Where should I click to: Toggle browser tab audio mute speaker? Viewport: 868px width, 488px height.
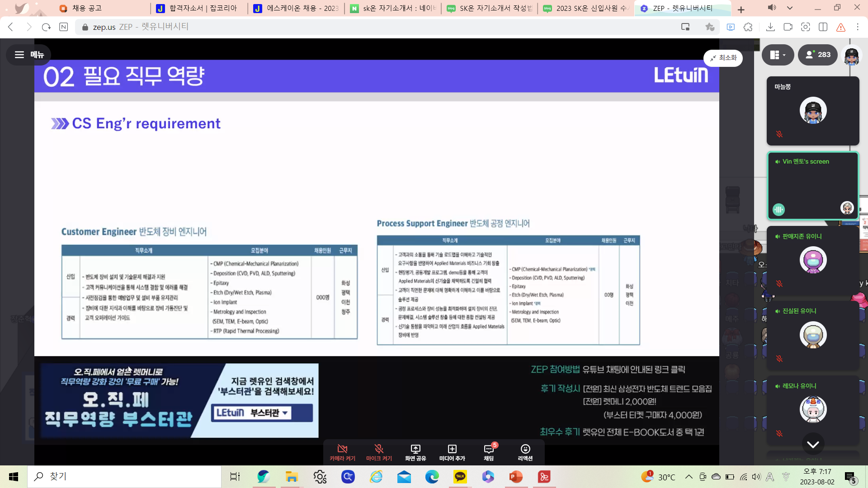pos(772,8)
